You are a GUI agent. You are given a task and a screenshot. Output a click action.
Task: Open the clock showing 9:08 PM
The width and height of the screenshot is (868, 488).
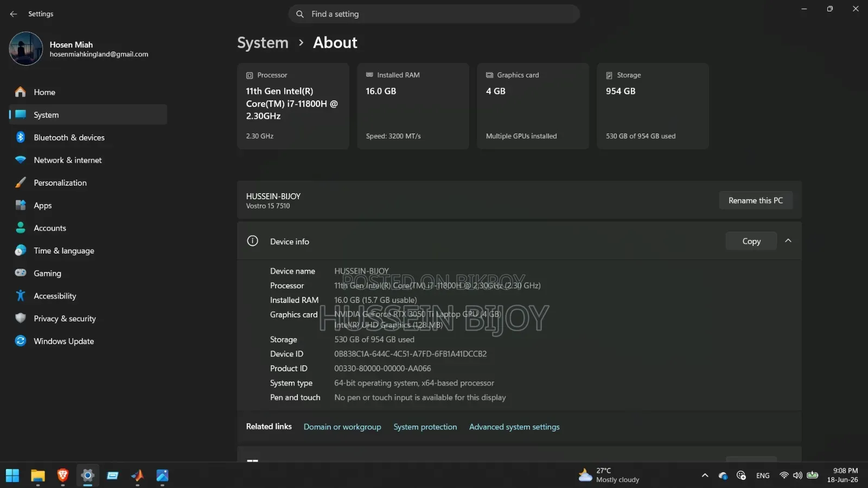click(x=843, y=476)
